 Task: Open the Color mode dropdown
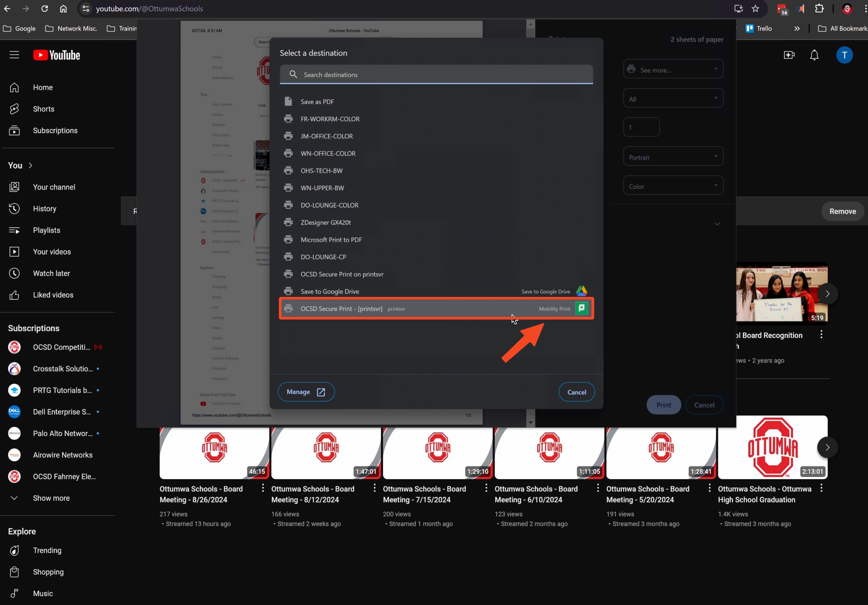point(673,186)
